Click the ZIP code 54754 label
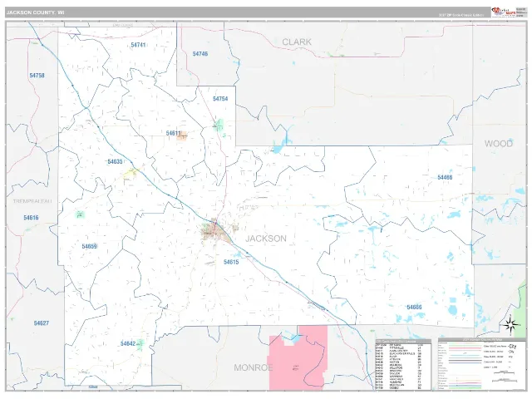Image resolution: width=532 pixels, height=399 pixels. tap(220, 99)
